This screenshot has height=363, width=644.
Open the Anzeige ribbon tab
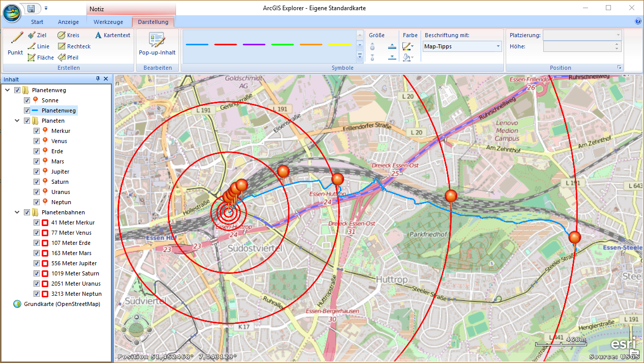click(68, 22)
